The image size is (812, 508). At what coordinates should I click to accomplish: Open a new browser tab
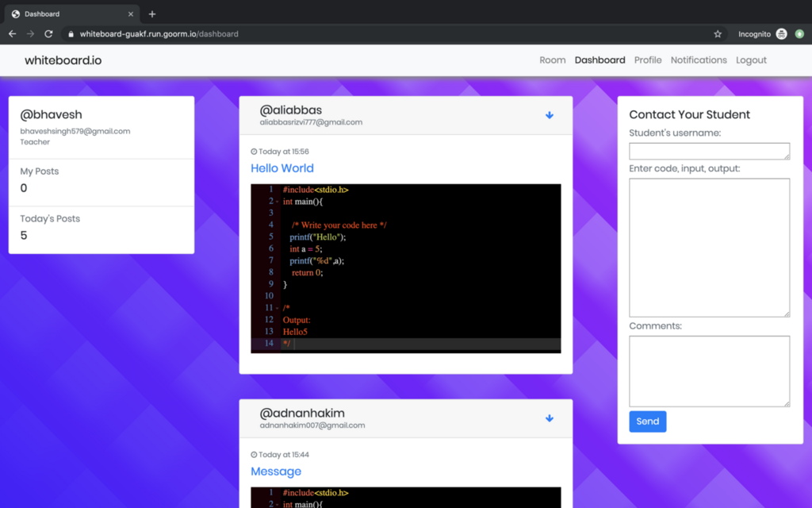pos(151,14)
